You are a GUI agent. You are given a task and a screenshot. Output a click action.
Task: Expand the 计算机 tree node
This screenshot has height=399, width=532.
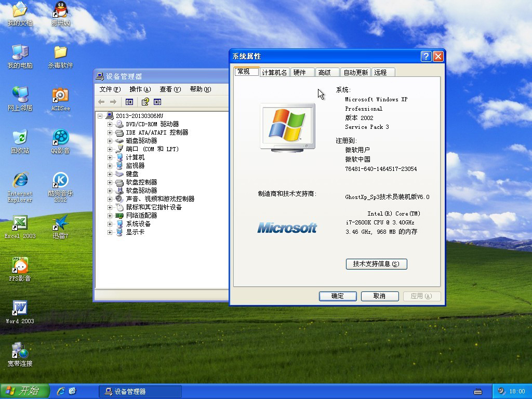(x=110, y=157)
